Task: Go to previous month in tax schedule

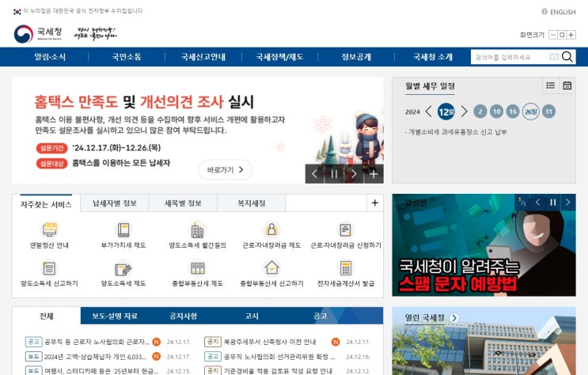Action: tap(429, 112)
